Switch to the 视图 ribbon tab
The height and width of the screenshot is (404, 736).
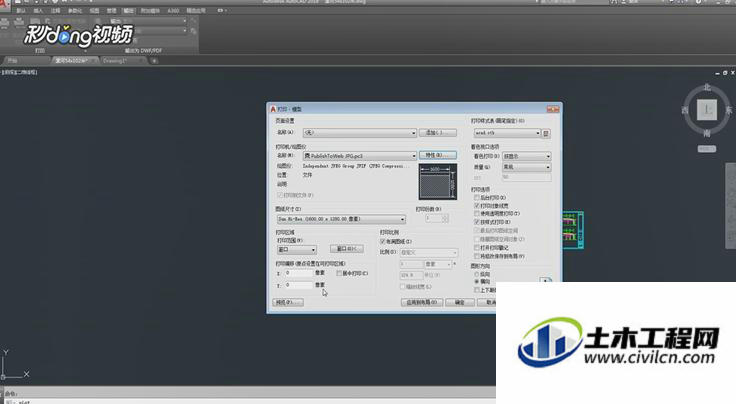click(x=94, y=10)
